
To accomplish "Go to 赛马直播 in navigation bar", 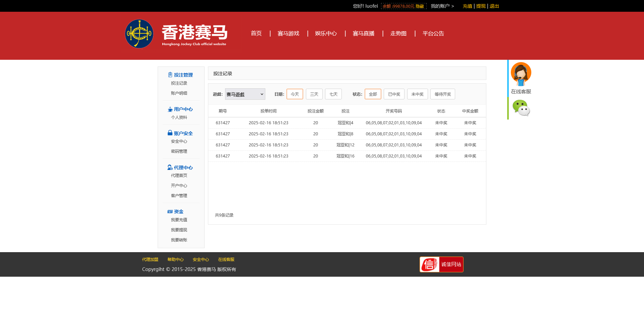I will click(363, 34).
